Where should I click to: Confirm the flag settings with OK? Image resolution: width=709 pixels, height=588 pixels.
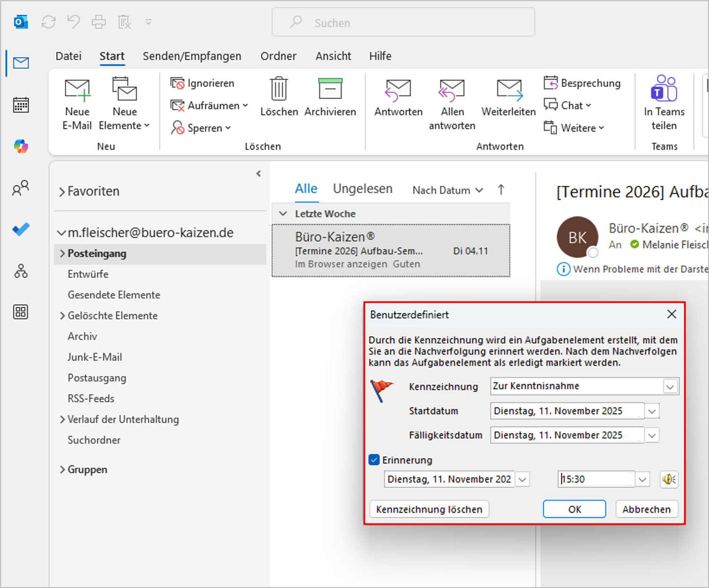[x=574, y=509]
